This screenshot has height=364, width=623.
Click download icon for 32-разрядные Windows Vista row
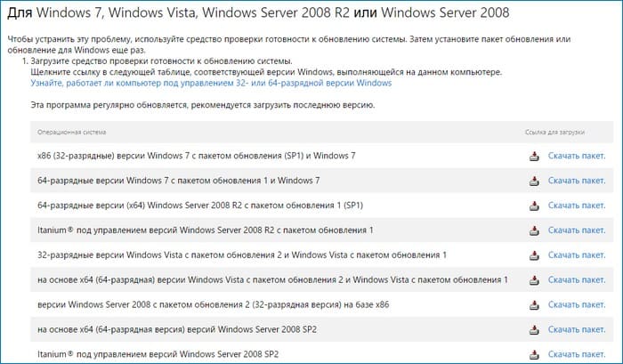(534, 255)
